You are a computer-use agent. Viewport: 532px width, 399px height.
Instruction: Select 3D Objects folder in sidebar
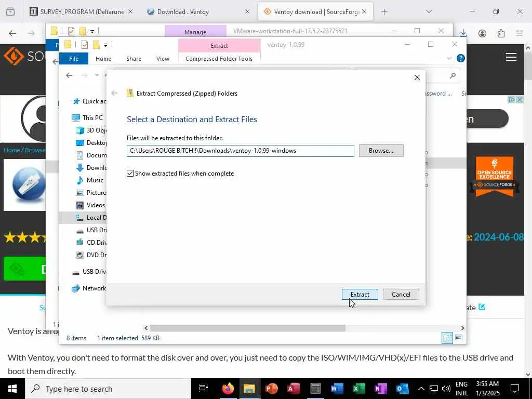tap(91, 130)
